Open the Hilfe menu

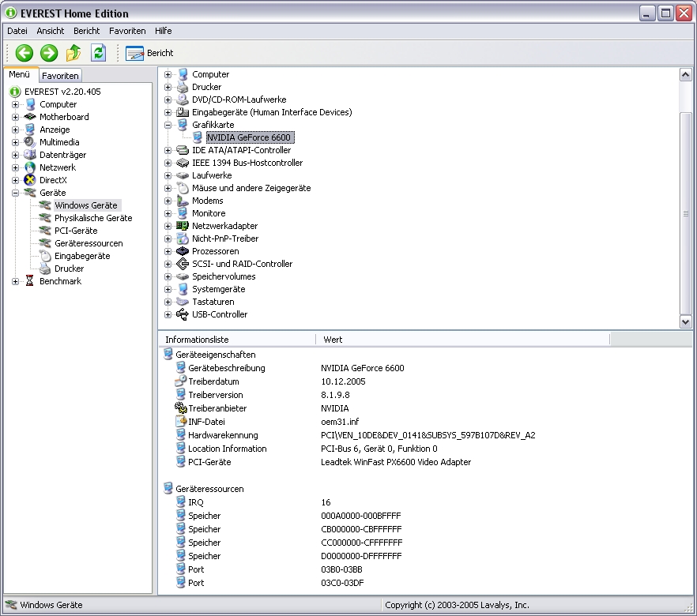163,31
